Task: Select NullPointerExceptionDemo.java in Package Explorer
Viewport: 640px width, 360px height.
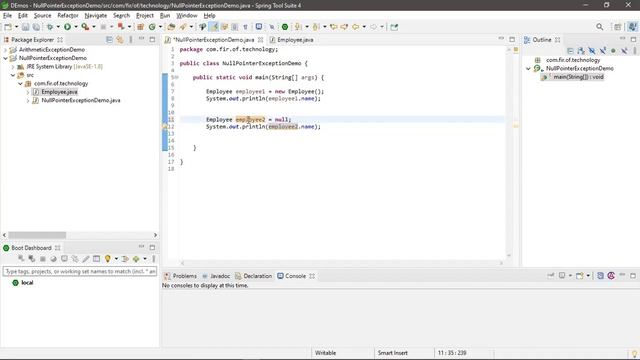Action: tap(80, 100)
